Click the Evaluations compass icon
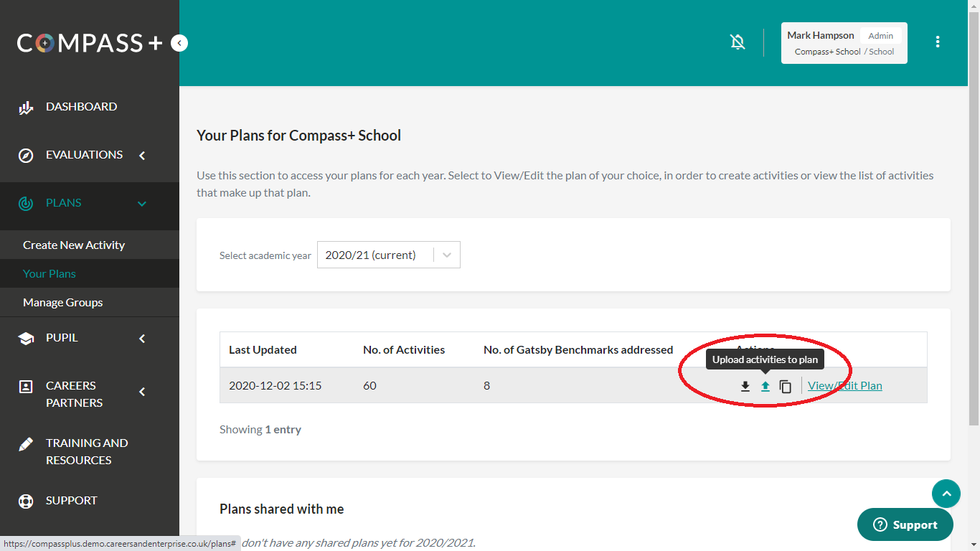 coord(26,154)
